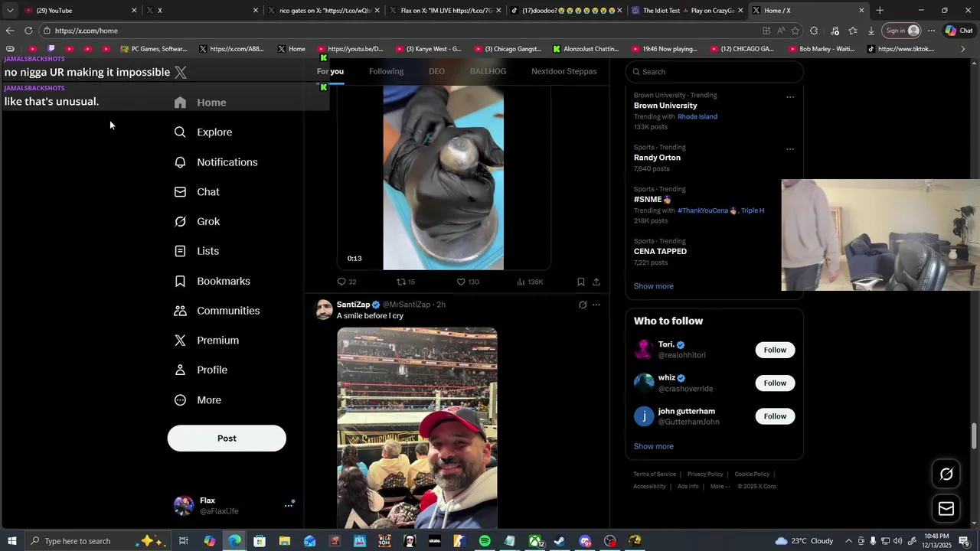Open the #SNME trending topic
The image size is (980, 551).
pyautogui.click(x=652, y=199)
